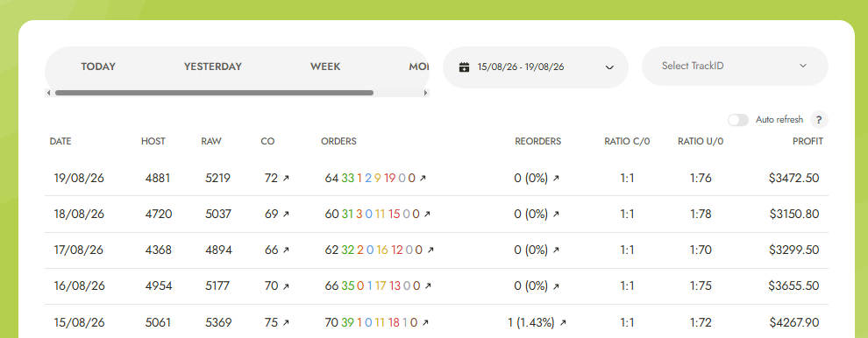Click the DATE column header
Viewport: 868px width, 338px height.
coord(60,141)
